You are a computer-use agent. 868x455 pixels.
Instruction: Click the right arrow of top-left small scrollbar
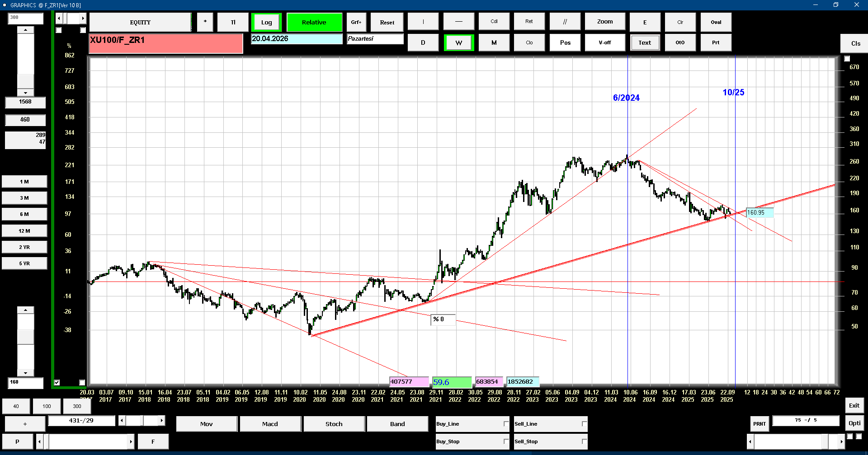click(x=83, y=18)
